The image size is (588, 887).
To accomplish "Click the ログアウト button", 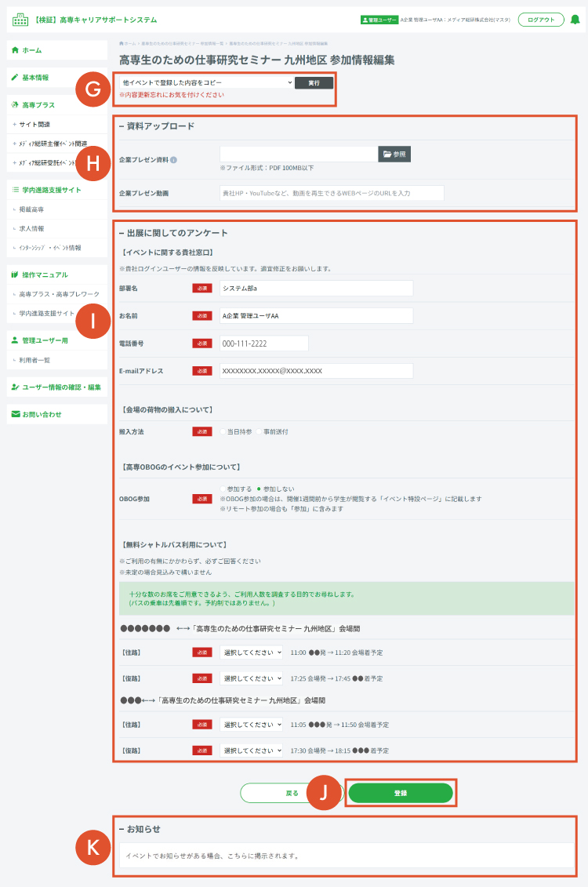I will pos(540,20).
